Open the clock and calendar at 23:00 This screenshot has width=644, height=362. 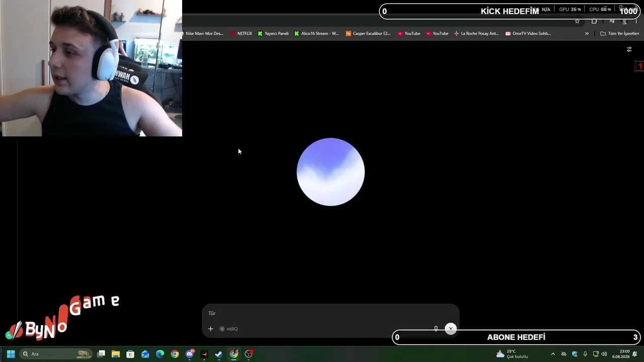click(621, 354)
